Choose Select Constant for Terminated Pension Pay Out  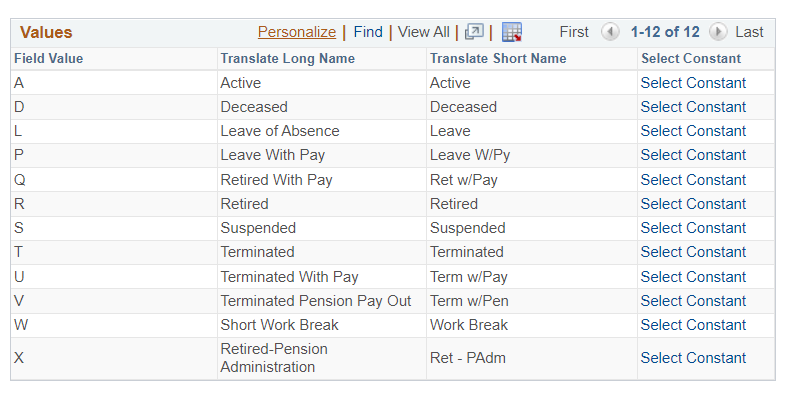(693, 301)
